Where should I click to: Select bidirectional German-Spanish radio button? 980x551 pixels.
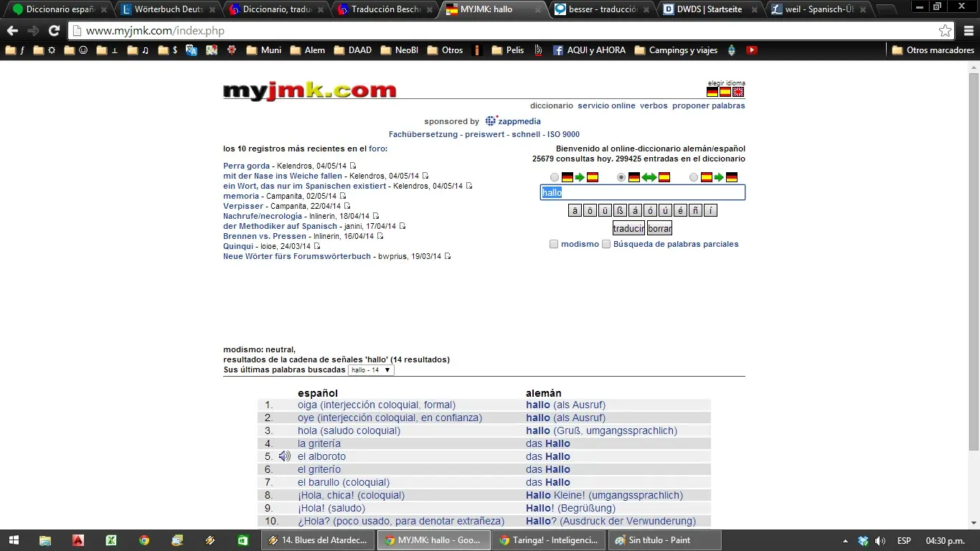pos(621,177)
